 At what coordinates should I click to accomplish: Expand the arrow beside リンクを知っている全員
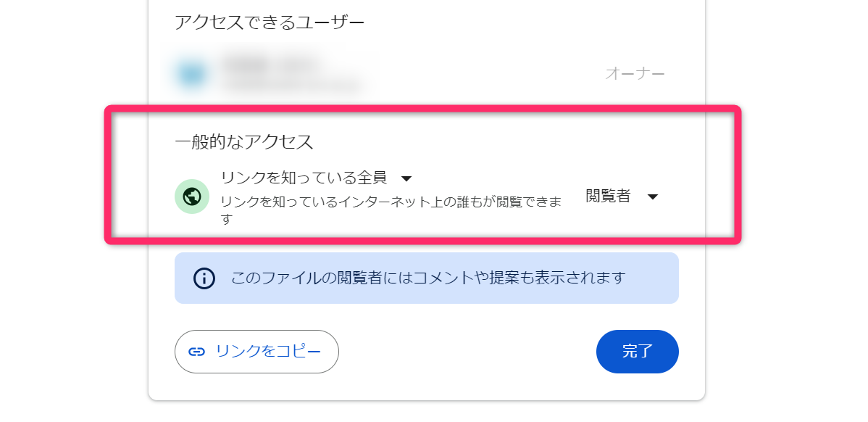(x=406, y=178)
